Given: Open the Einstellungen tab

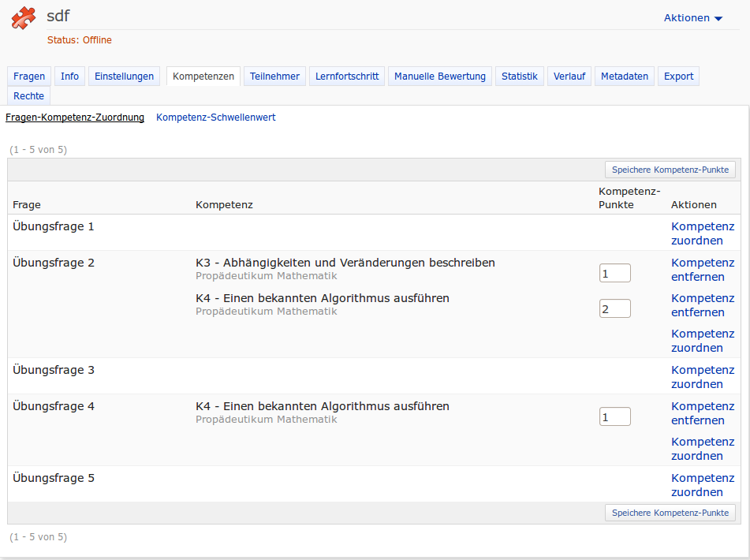Looking at the screenshot, I should point(124,77).
